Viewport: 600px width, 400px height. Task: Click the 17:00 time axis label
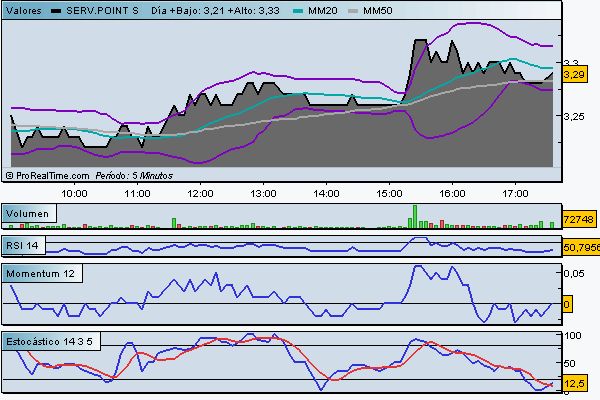pyautogui.click(x=514, y=192)
